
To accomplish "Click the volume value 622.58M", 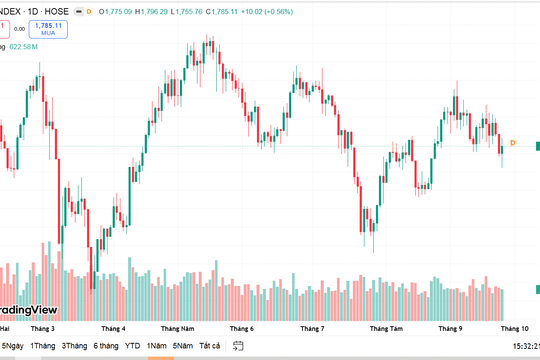I will point(23,47).
